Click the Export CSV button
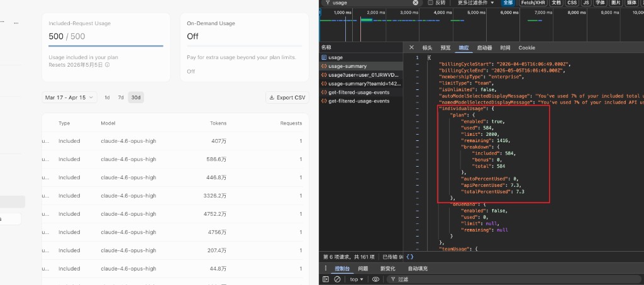Screen dimensions: 644x285 pyautogui.click(x=287, y=98)
